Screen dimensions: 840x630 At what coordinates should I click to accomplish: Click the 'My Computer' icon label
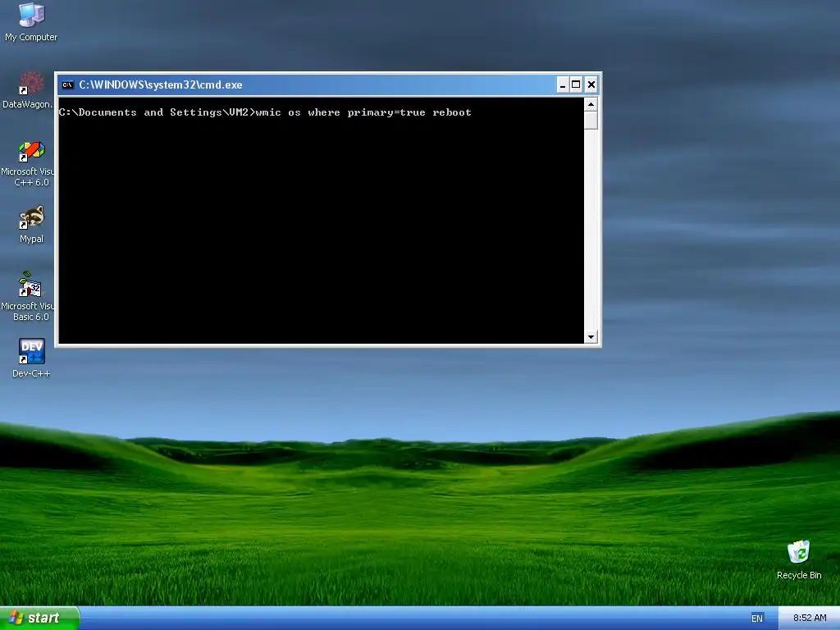(31, 37)
